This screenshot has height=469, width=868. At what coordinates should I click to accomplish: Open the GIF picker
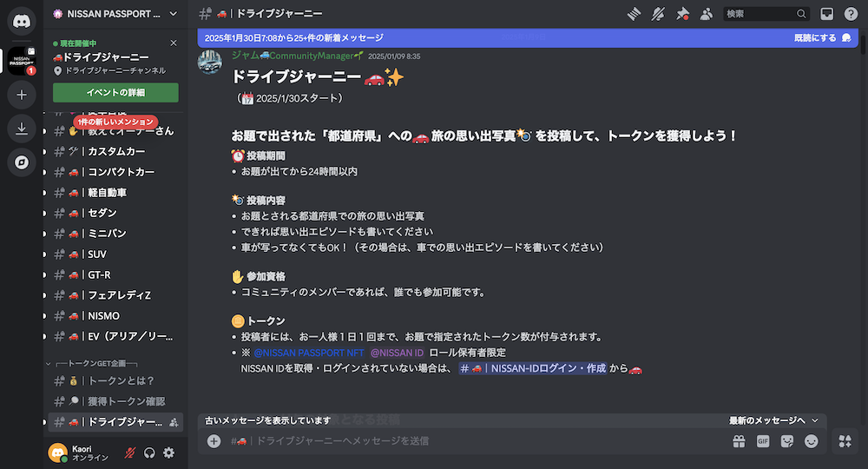(763, 440)
